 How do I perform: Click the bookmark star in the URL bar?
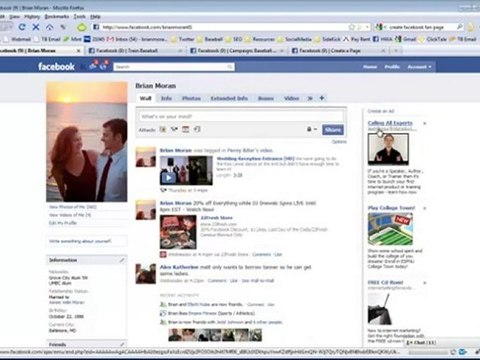pos(352,27)
